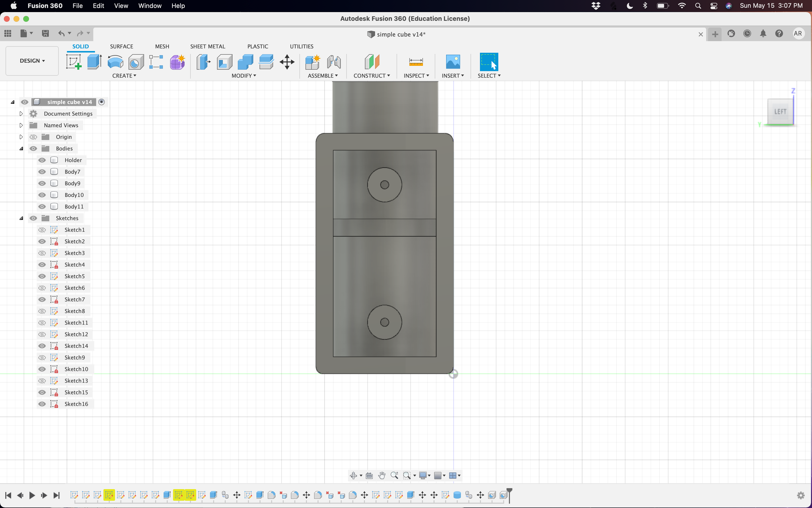
Task: Select the Offset Plane construct icon
Action: click(372, 62)
